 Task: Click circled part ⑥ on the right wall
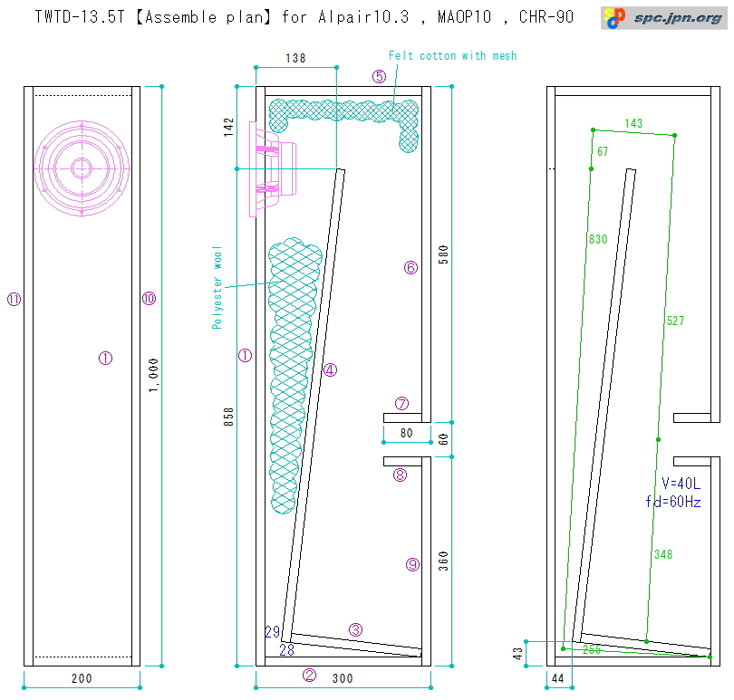[x=410, y=267]
